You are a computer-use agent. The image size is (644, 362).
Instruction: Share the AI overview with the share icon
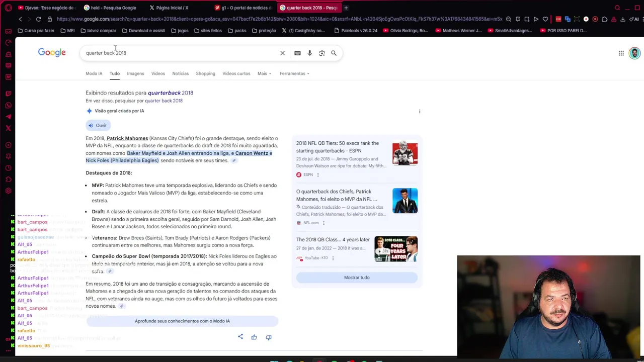click(240, 337)
